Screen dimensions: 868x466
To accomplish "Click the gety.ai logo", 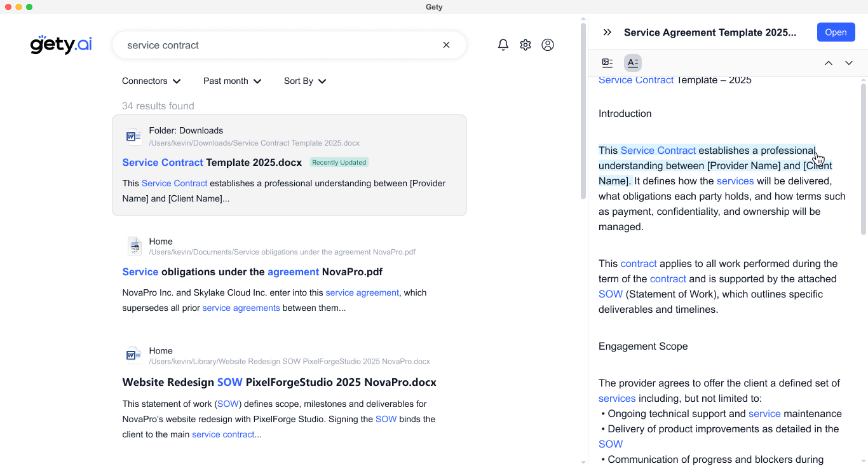I will pyautogui.click(x=61, y=45).
